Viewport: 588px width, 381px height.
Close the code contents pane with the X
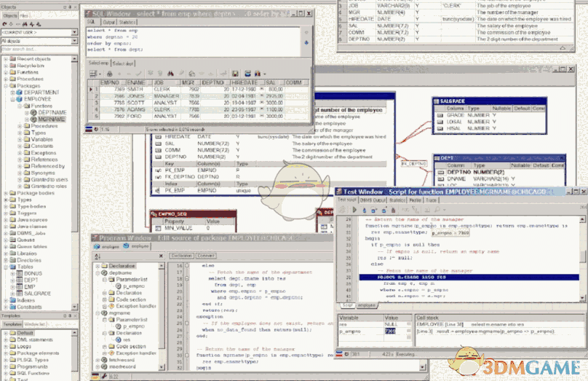(x=161, y=256)
